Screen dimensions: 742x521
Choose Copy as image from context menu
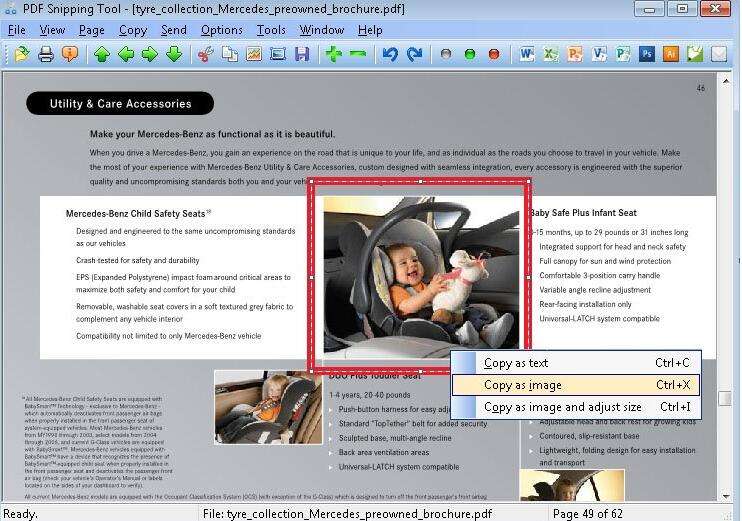[576, 385]
